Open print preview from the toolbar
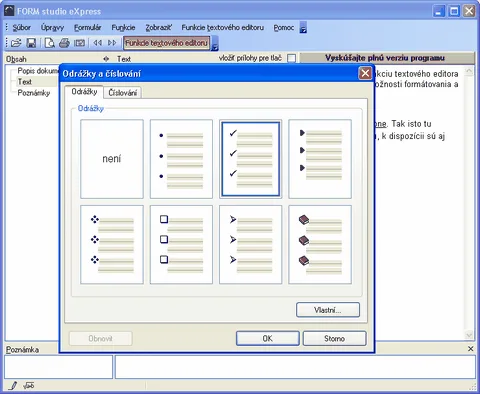The image size is (480, 394). tap(50, 43)
